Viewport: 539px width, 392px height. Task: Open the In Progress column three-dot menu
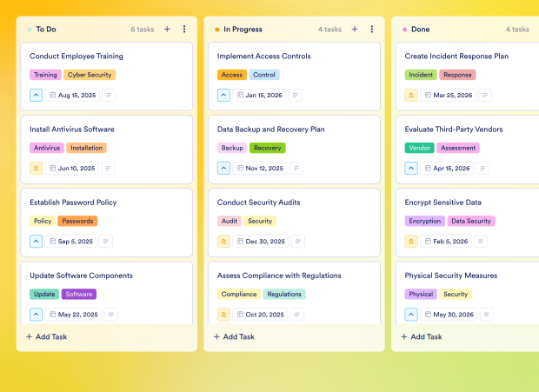[372, 29]
